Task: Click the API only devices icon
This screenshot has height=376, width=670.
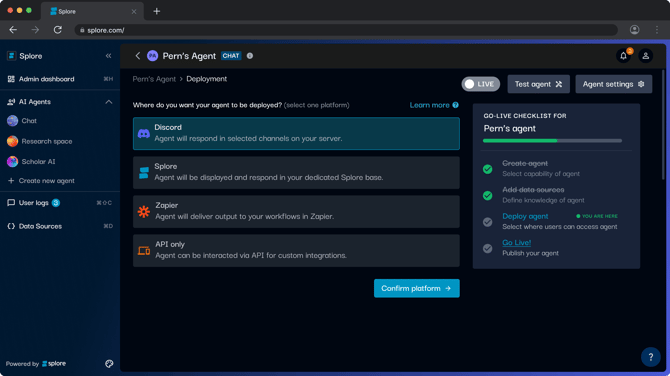Action: (x=144, y=251)
